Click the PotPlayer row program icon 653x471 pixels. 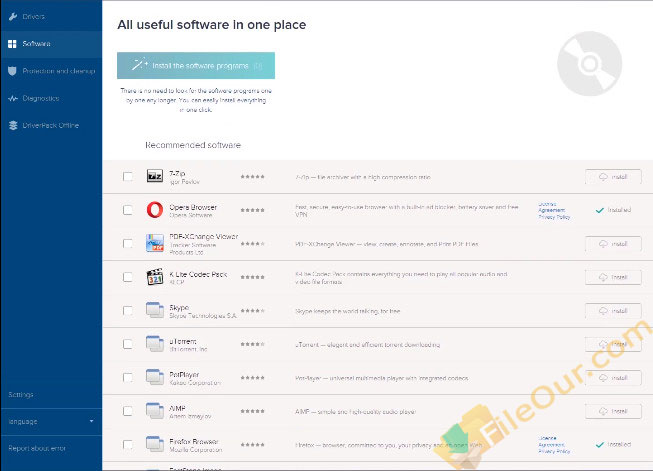coord(155,377)
